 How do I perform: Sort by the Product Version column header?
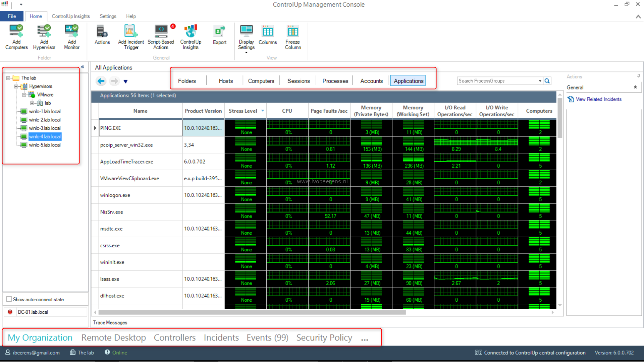(203, 111)
